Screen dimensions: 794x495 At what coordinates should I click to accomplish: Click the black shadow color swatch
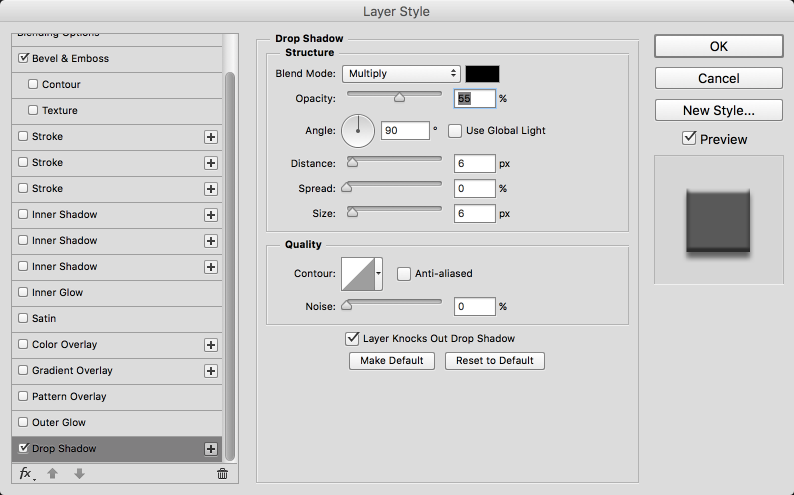482,73
